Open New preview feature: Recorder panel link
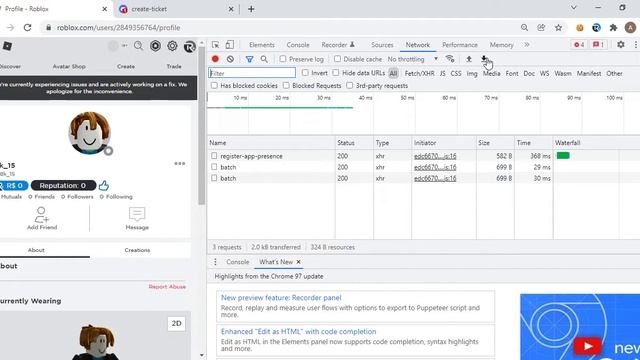This screenshot has height=360, width=640. pyautogui.click(x=281, y=298)
